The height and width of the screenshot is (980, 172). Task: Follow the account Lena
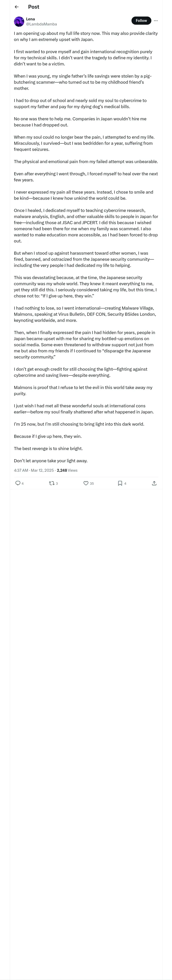141,21
